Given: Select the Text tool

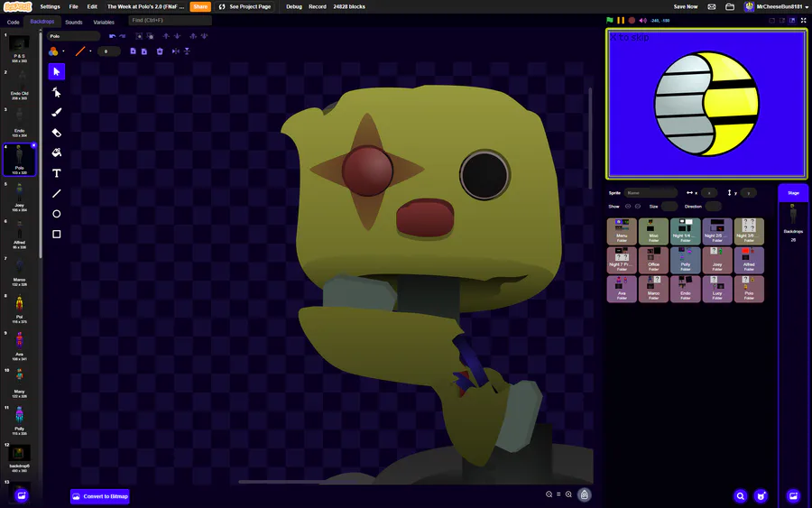Looking at the screenshot, I should click(x=57, y=173).
